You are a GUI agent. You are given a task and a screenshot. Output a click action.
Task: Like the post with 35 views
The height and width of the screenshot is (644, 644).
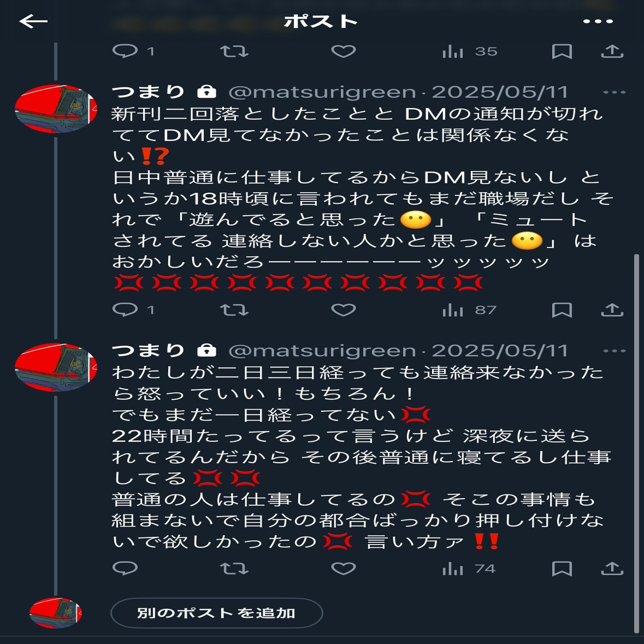pos(344,51)
